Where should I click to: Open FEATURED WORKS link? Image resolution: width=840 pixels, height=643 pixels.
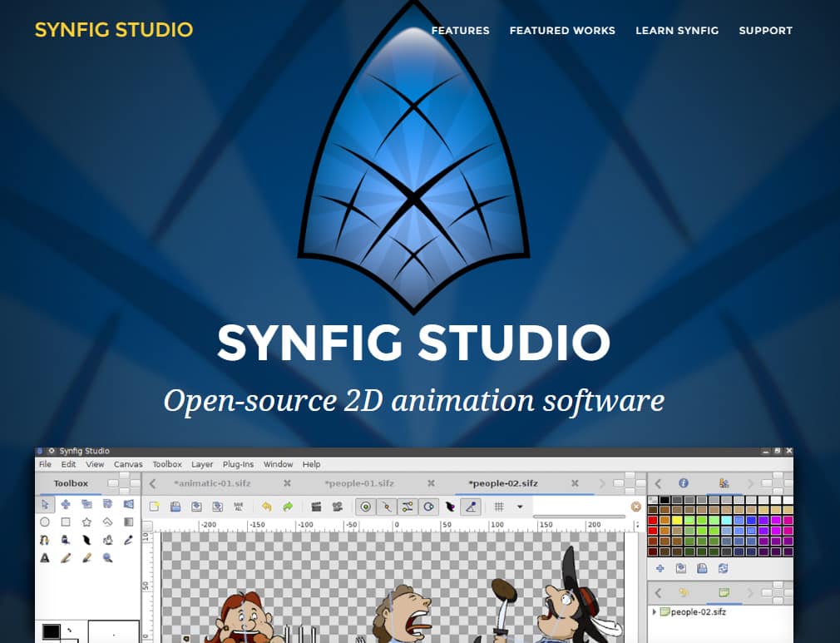pyautogui.click(x=562, y=31)
